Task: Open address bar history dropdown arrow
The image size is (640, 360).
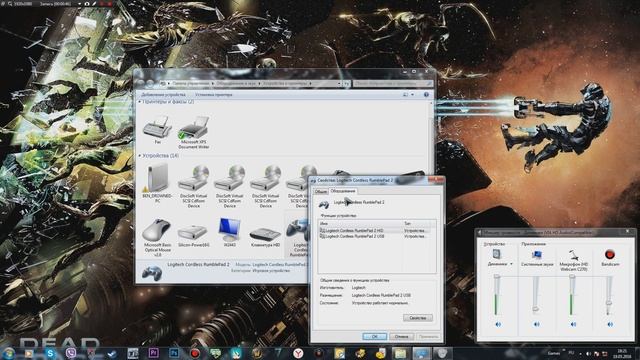Action: pyautogui.click(x=339, y=83)
